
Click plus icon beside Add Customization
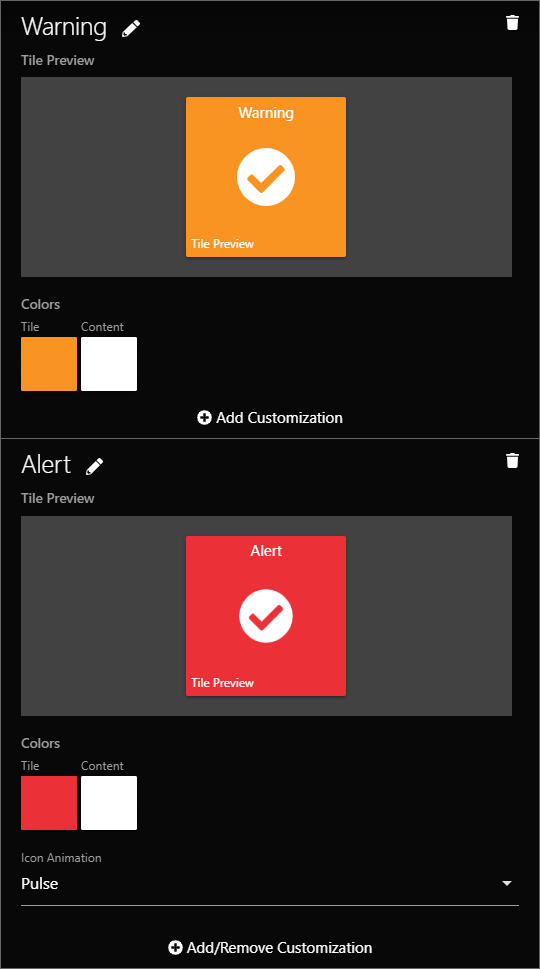click(205, 418)
